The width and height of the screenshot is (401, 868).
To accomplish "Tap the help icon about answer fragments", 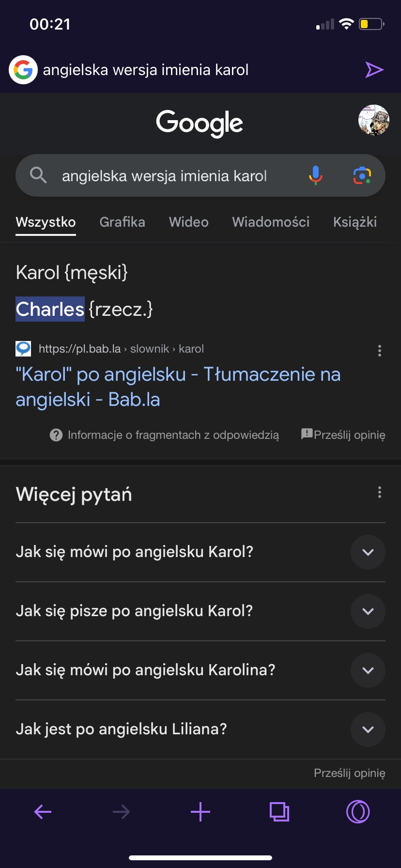I will coord(56,435).
